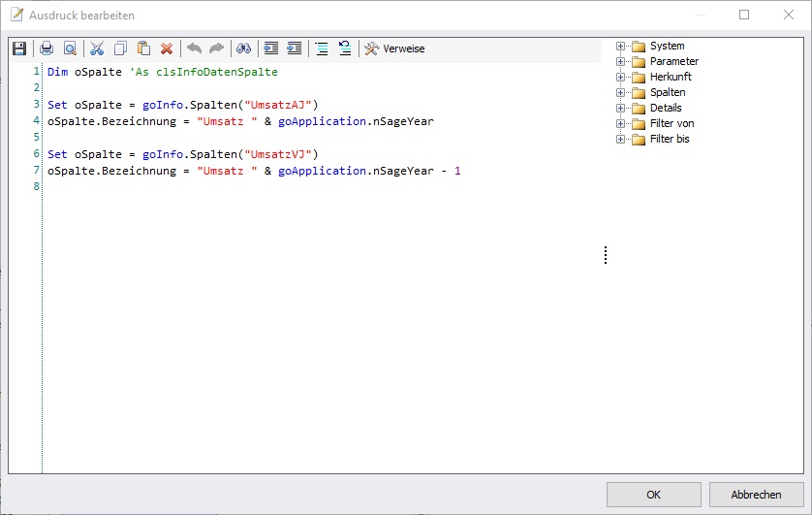
Task: Click the Cut scissors icon
Action: pos(97,48)
